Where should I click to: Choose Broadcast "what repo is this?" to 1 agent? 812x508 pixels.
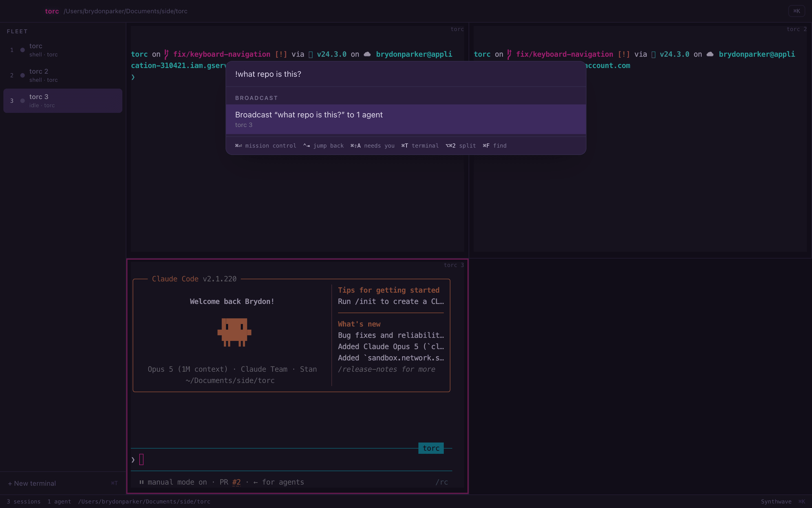tap(406, 119)
